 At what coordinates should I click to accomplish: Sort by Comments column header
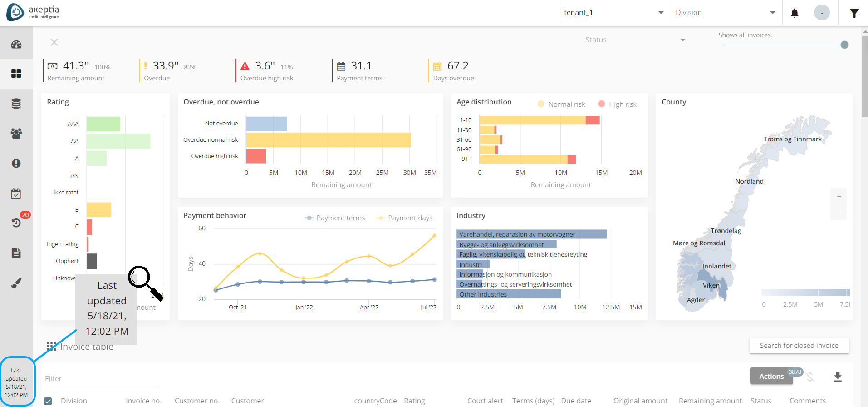click(x=808, y=401)
